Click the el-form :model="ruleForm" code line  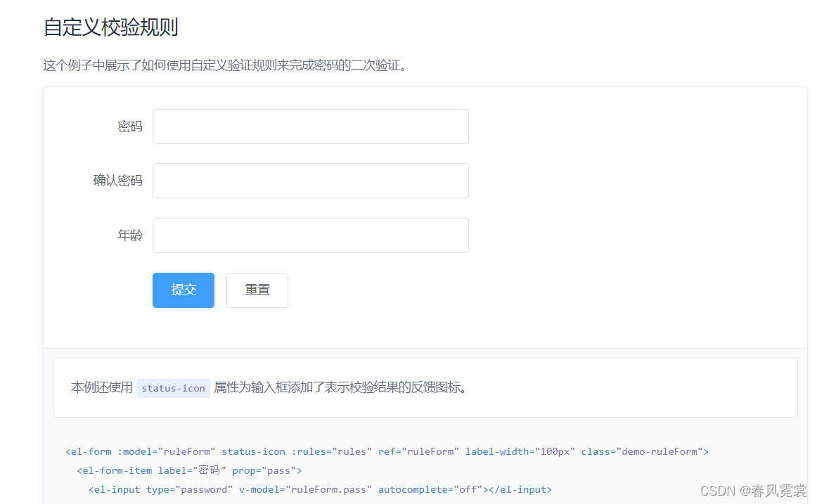387,451
